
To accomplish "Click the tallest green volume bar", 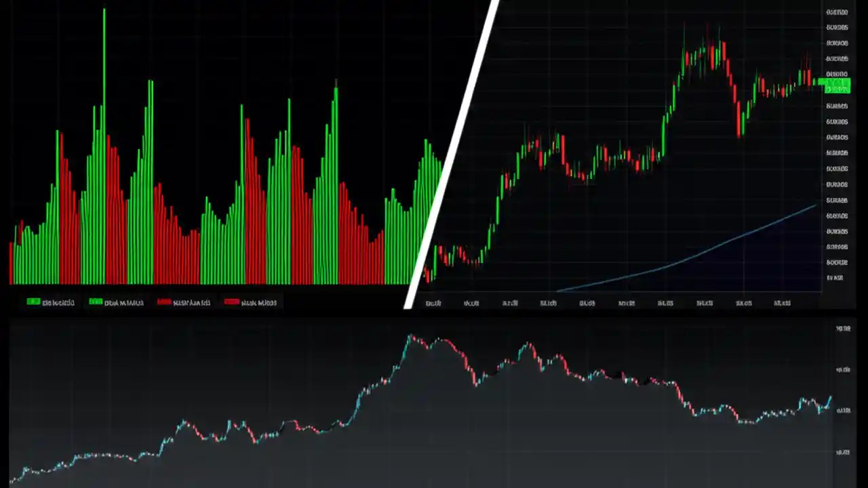I will pyautogui.click(x=105, y=136).
